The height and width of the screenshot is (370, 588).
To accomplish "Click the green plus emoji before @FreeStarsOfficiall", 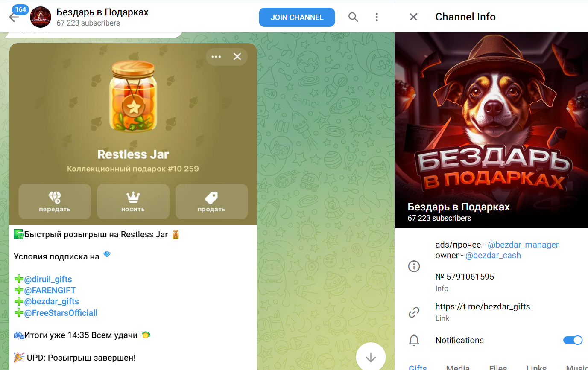I will coord(19,313).
